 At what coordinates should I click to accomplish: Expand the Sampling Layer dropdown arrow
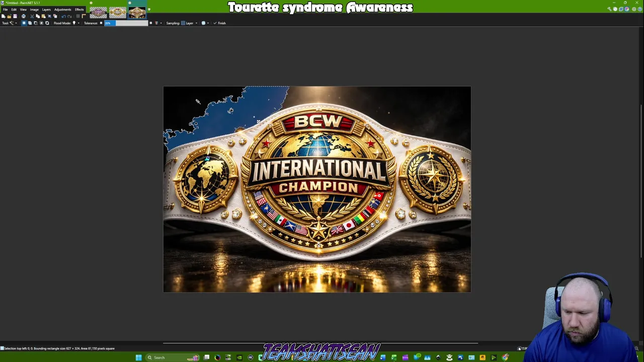coord(196,23)
